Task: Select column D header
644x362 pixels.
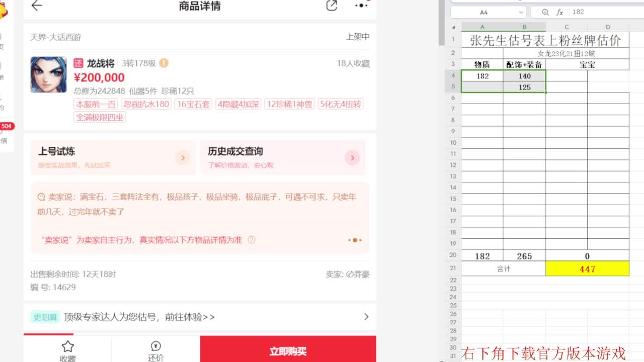Action: (x=608, y=27)
